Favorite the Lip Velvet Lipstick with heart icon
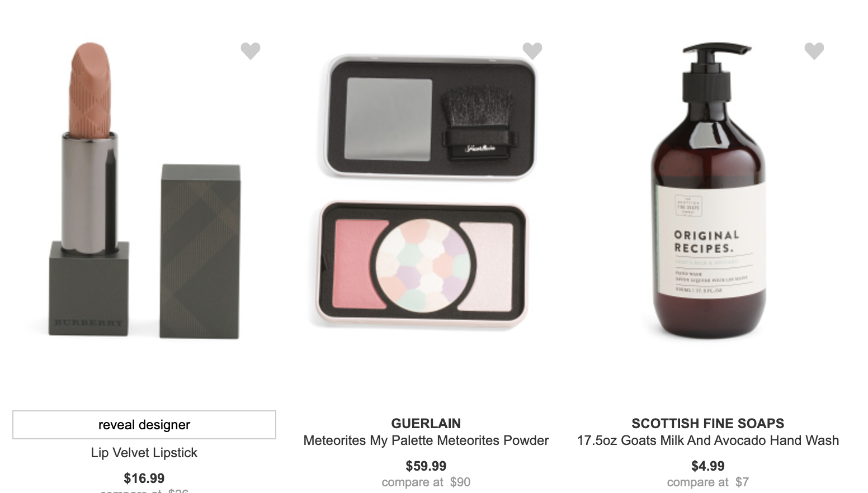This screenshot has width=868, height=493. tap(251, 51)
